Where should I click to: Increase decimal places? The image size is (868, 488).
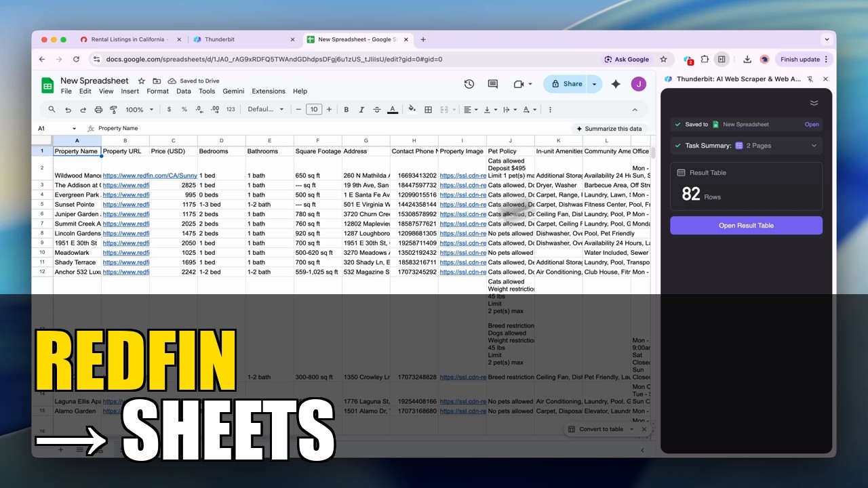[x=215, y=109]
